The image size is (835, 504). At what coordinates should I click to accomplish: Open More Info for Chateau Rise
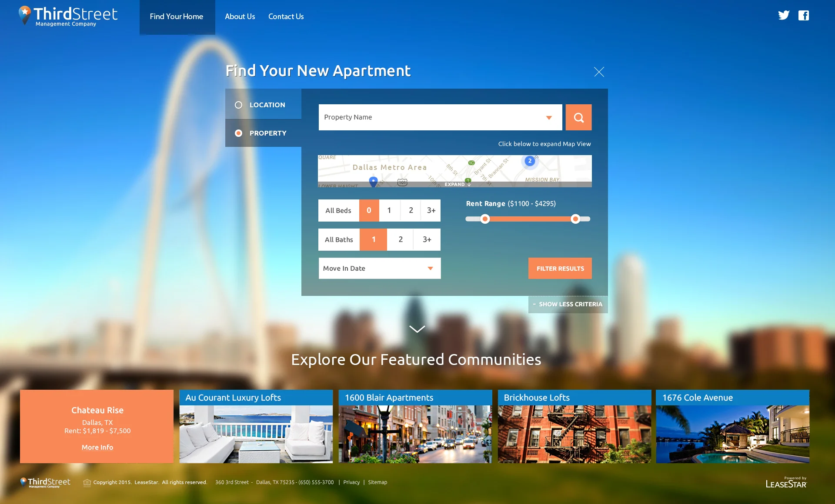[97, 447]
